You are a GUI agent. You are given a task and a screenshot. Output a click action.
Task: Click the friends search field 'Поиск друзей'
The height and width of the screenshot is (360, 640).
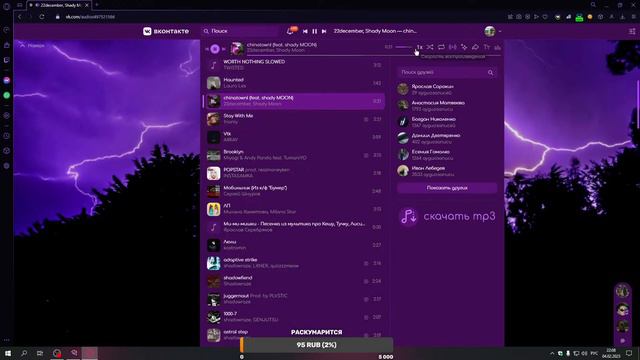tap(447, 72)
